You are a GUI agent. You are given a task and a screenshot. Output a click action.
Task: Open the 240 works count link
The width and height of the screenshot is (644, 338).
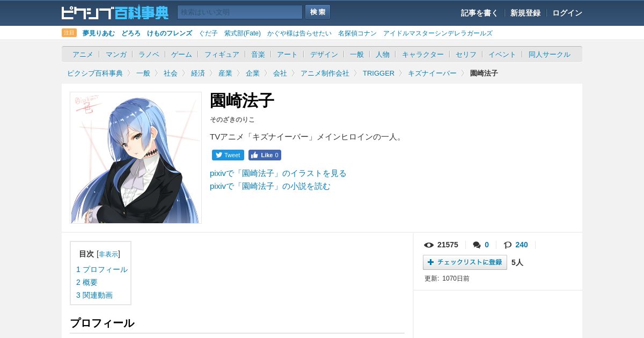click(x=522, y=245)
